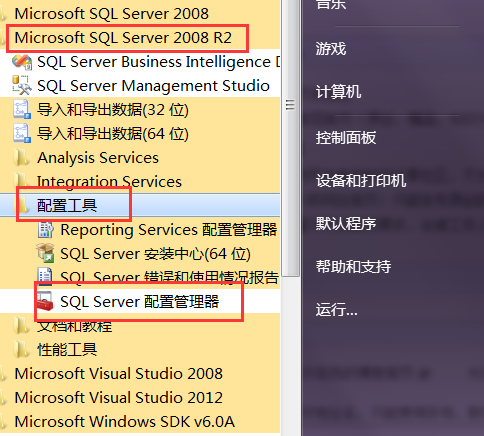Expand the Analysis Services folder

coord(98,157)
